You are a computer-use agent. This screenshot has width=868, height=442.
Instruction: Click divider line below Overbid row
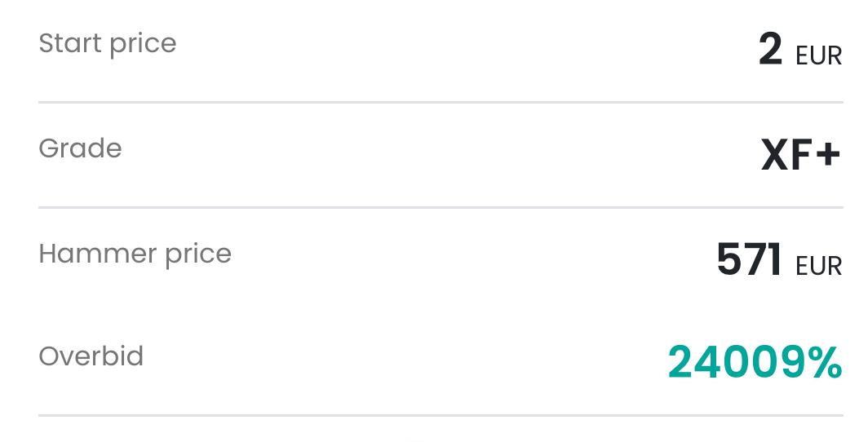(x=441, y=415)
